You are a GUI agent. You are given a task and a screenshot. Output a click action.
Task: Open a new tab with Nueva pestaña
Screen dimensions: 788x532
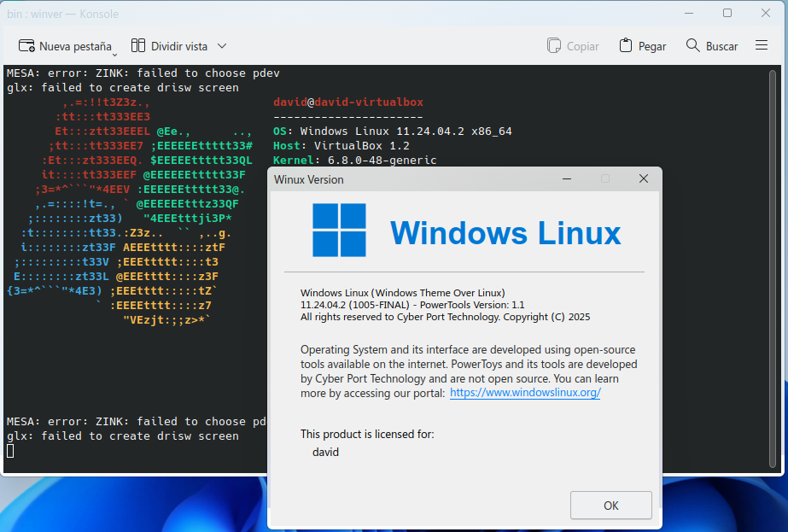(x=65, y=46)
